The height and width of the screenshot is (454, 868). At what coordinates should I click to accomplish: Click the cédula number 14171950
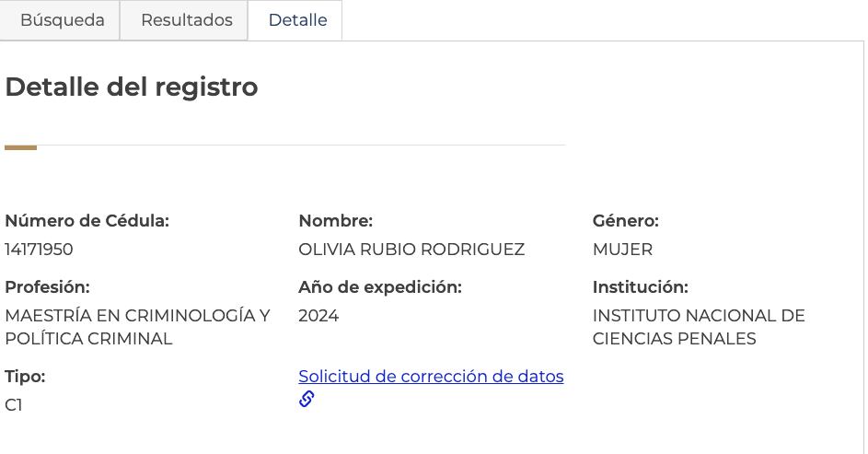click(39, 250)
